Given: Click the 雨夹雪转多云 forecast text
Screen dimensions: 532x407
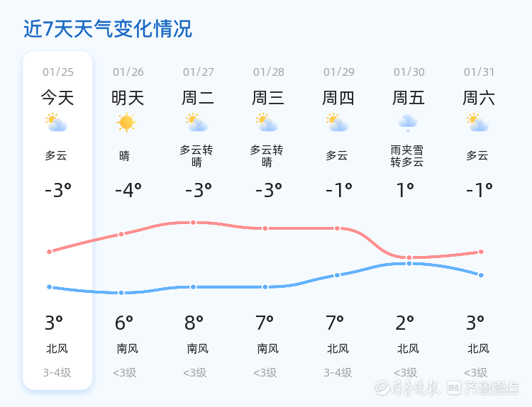Looking at the screenshot, I should tap(407, 156).
